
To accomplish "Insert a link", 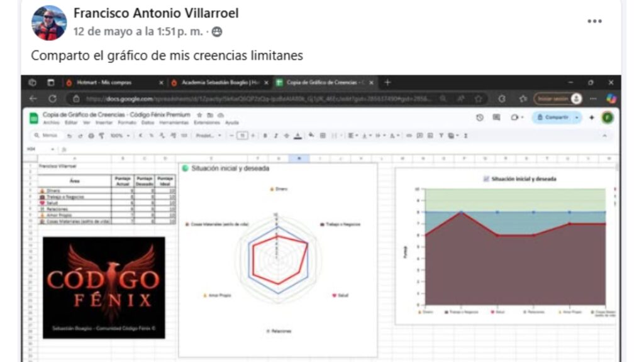I will click(x=409, y=136).
